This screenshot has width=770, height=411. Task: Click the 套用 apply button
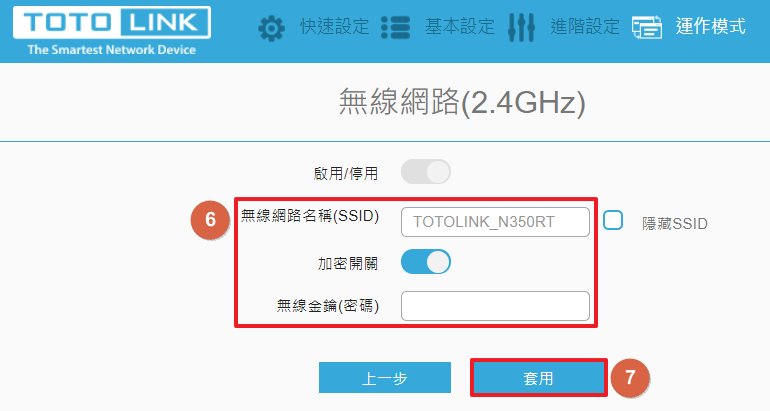pos(539,378)
